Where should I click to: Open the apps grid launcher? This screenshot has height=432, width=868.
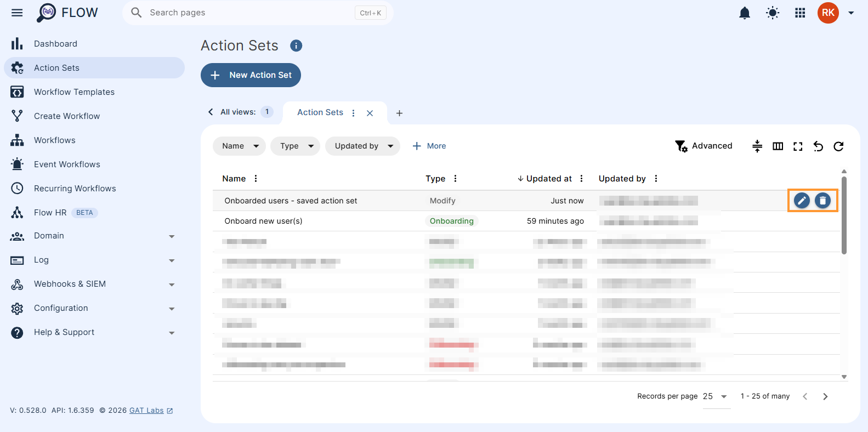[800, 13]
